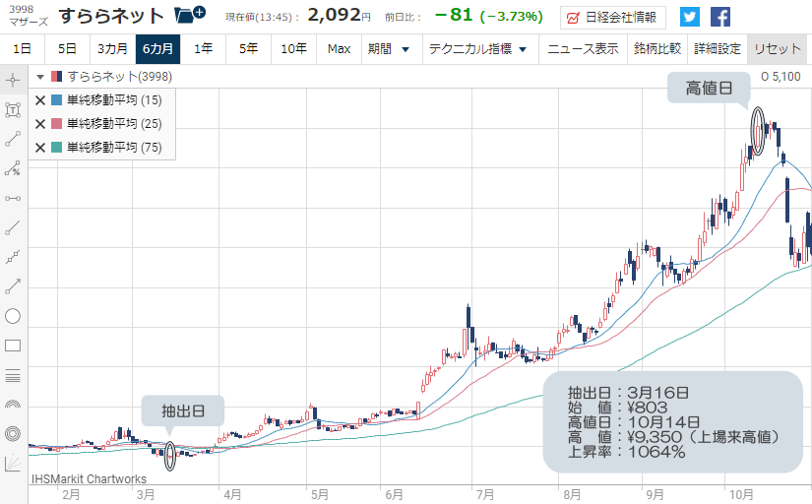Select the 6カ月 range tab

click(157, 49)
